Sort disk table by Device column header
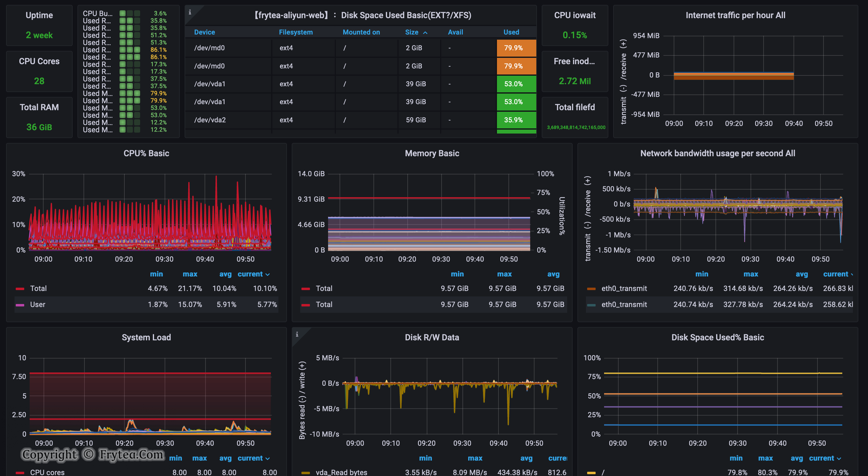This screenshot has width=868, height=476. click(x=204, y=32)
